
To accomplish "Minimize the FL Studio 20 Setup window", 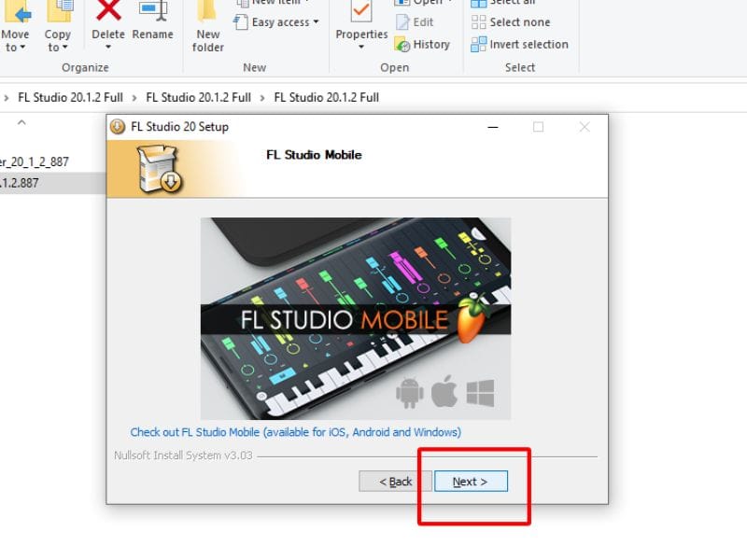I will (x=493, y=127).
